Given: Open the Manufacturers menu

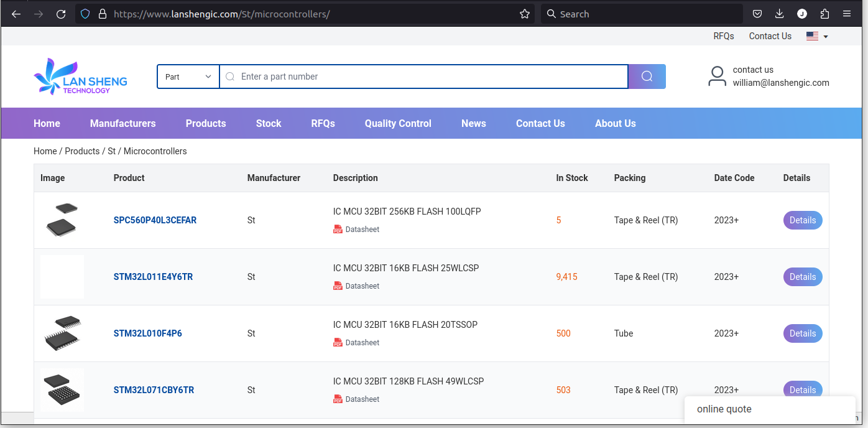Looking at the screenshot, I should click(123, 123).
